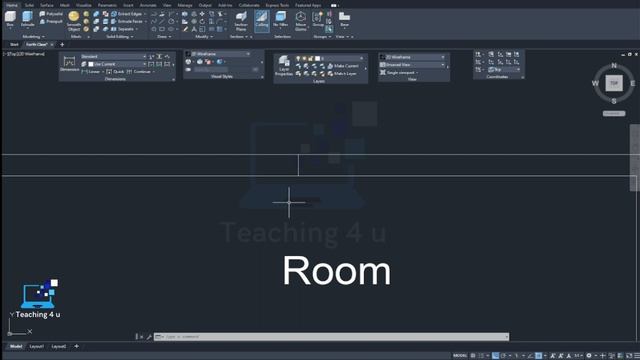Toggle snap mode in status bar
The image size is (640, 360).
click(x=481, y=356)
